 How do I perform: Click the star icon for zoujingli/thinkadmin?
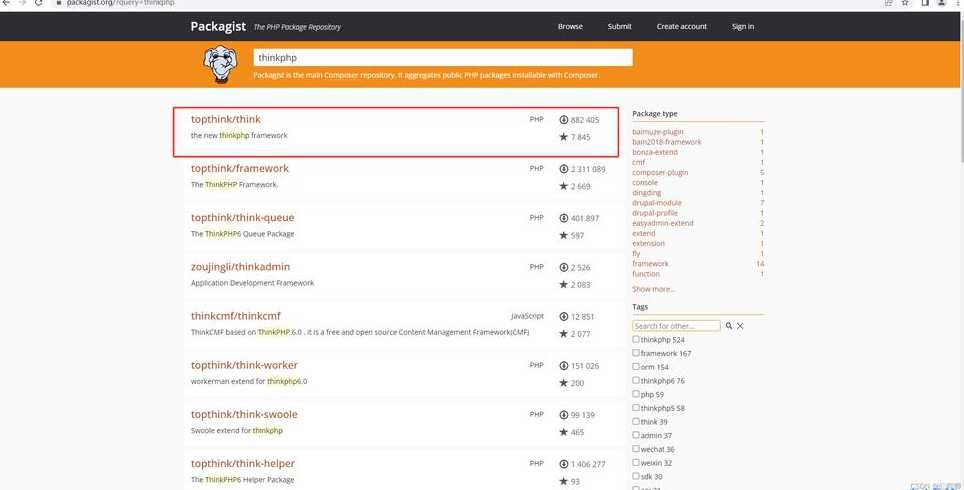[x=563, y=284]
